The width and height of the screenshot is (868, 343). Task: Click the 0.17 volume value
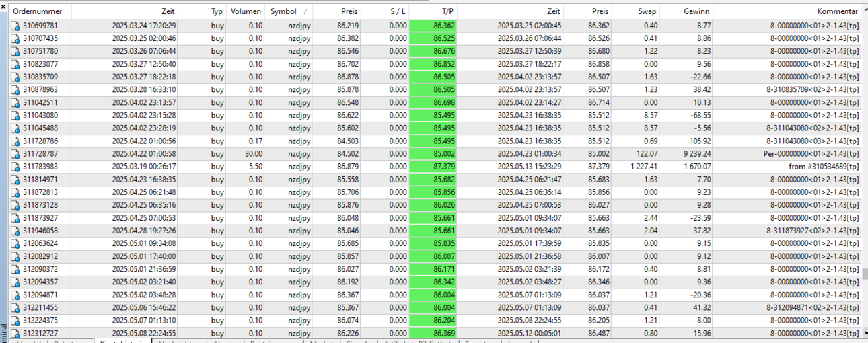click(x=256, y=141)
